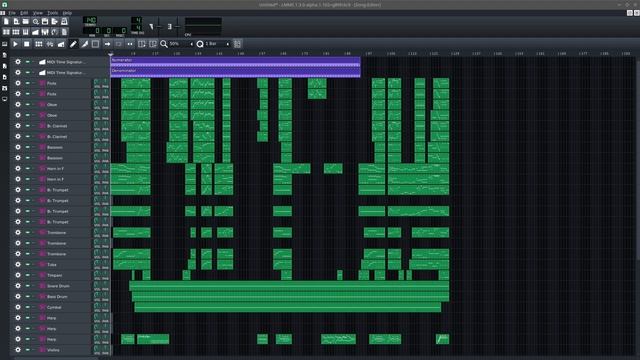Open My Samples in the sidebar
Image resolution: width=640 pixels, height=360 pixels.
point(4,66)
